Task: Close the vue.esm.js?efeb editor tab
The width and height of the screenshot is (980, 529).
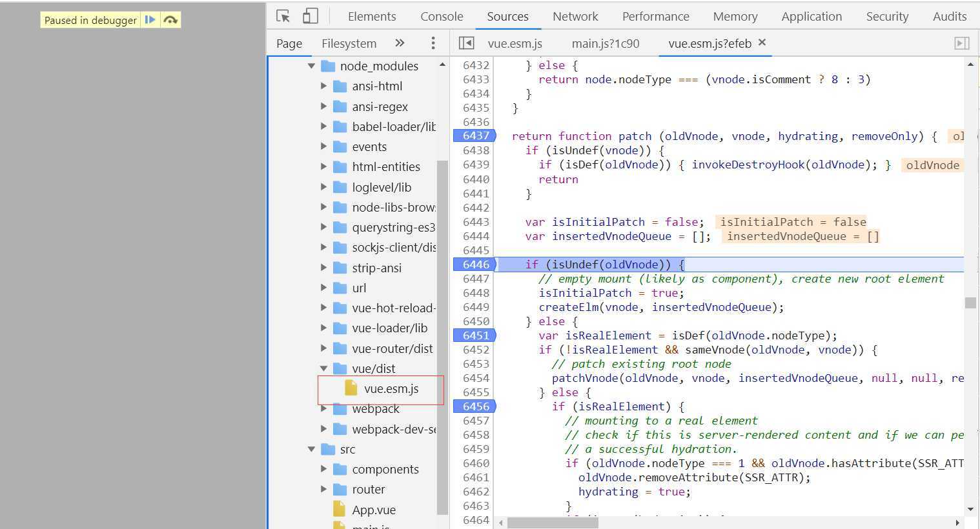Action: point(762,43)
